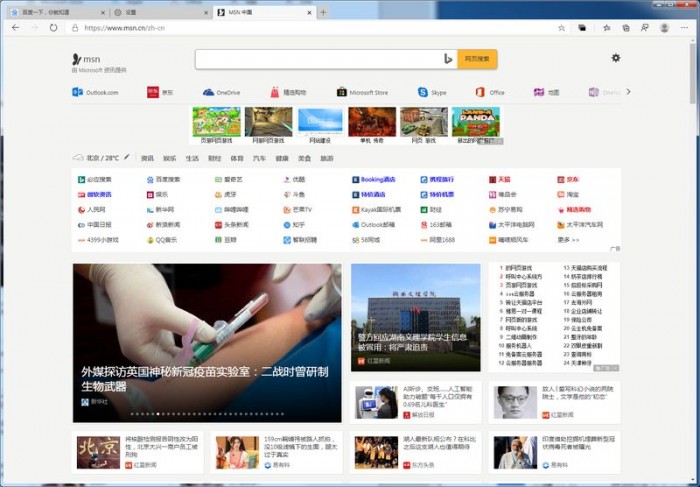The height and width of the screenshot is (487, 700).
Task: Click the yellow 网页搜索 search button
Action: coord(477,59)
